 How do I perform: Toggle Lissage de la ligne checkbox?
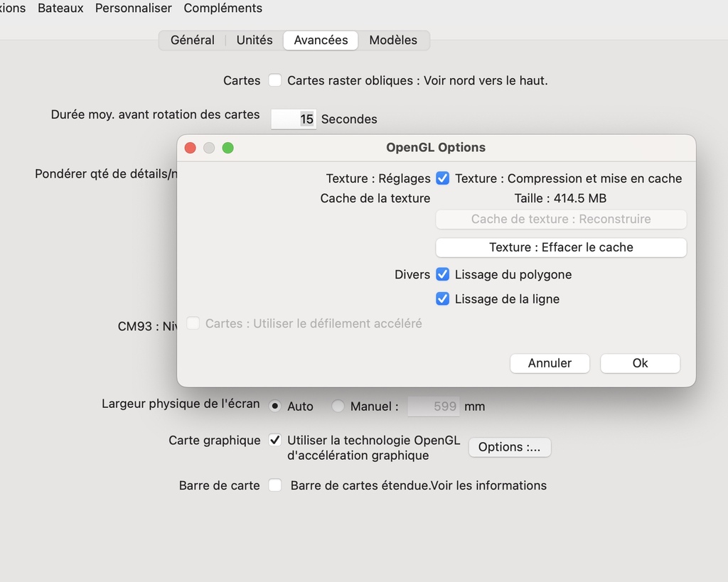point(442,299)
